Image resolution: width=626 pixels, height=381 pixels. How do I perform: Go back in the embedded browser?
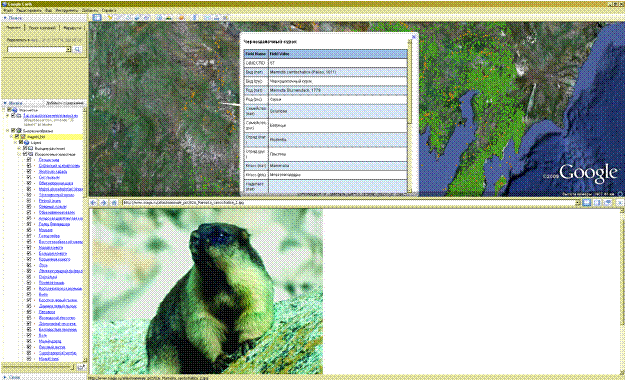(x=94, y=203)
